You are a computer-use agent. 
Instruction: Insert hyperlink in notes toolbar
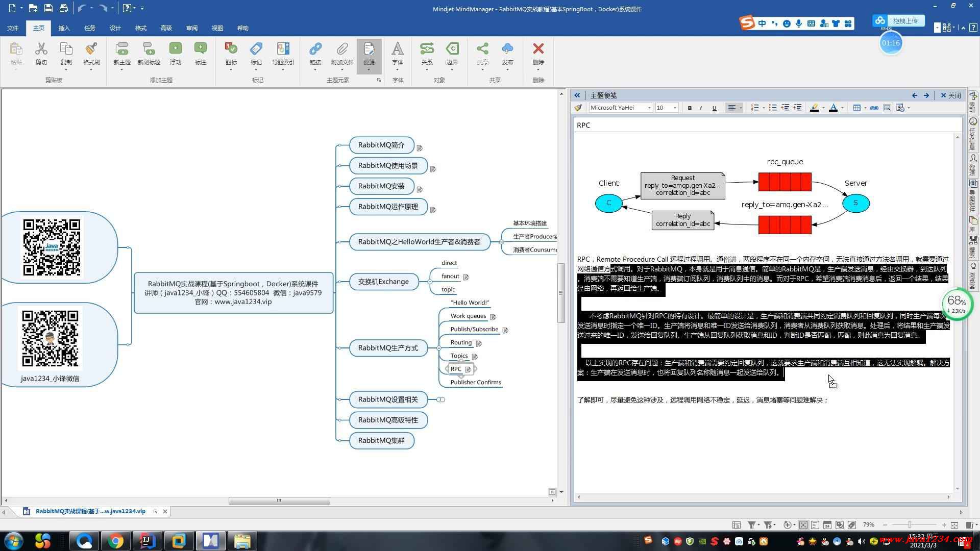point(874,108)
